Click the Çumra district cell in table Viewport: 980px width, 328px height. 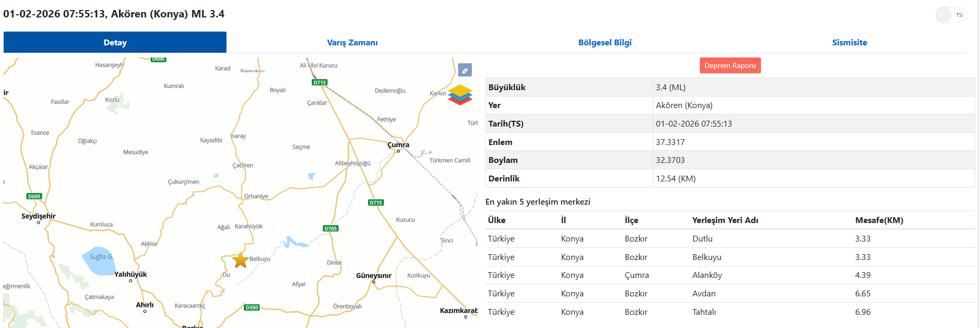pyautogui.click(x=637, y=275)
